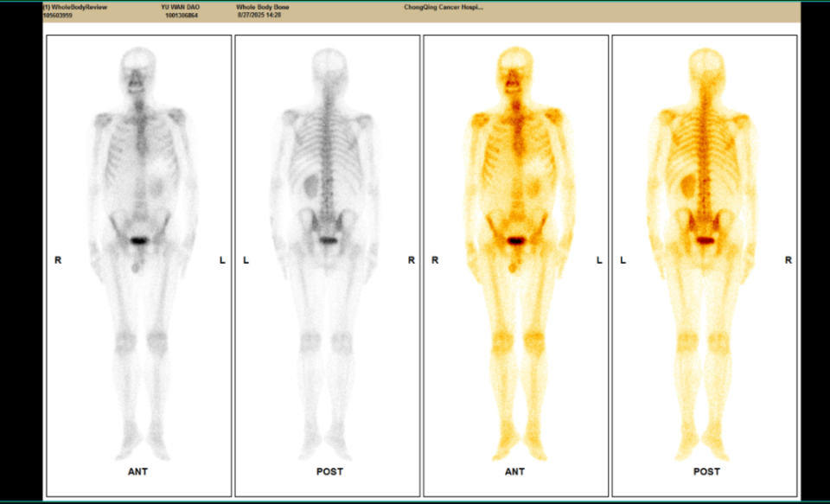
Task: Click the L marker right of grayscale anterior image
Action: pyautogui.click(x=222, y=259)
